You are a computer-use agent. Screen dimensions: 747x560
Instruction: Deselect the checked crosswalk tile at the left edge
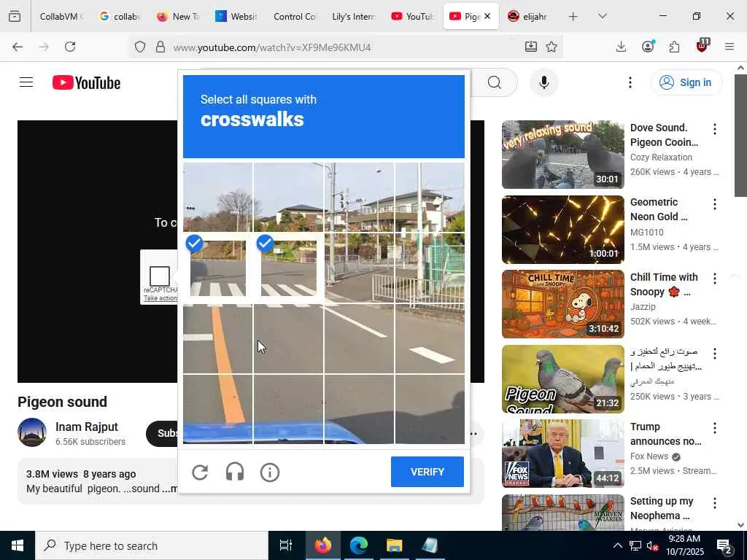coord(217,268)
